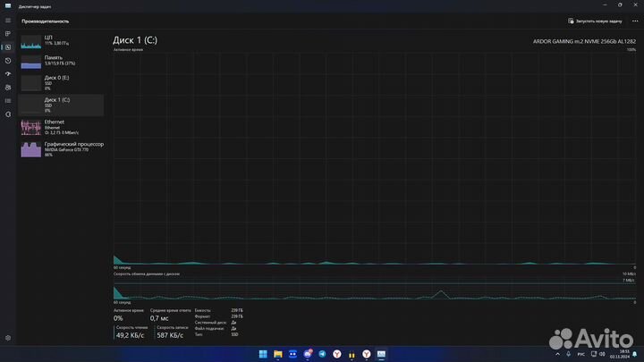Go to the Users page icon
Image resolution: width=644 pixels, height=362 pixels.
[7, 87]
